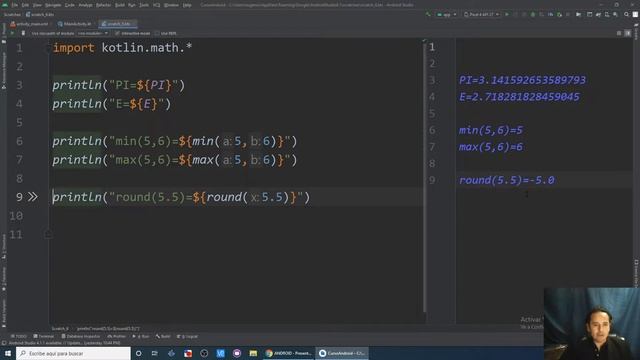Viewport: 640px width, 360px height.
Task: Open the TODO tool window
Action: [18, 336]
